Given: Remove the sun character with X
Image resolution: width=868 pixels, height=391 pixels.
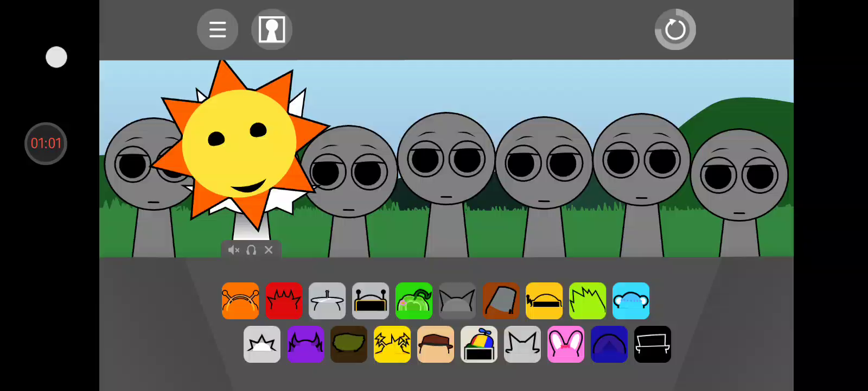Looking at the screenshot, I should pyautogui.click(x=269, y=250).
